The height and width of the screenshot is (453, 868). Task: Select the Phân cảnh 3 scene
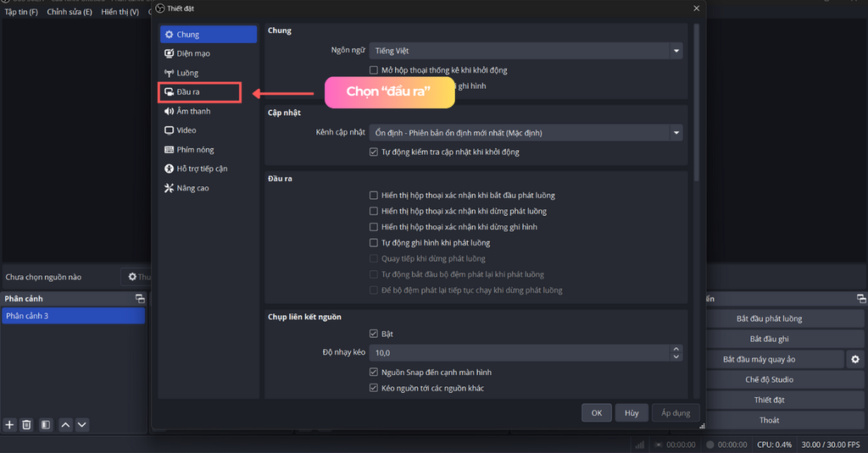point(73,316)
